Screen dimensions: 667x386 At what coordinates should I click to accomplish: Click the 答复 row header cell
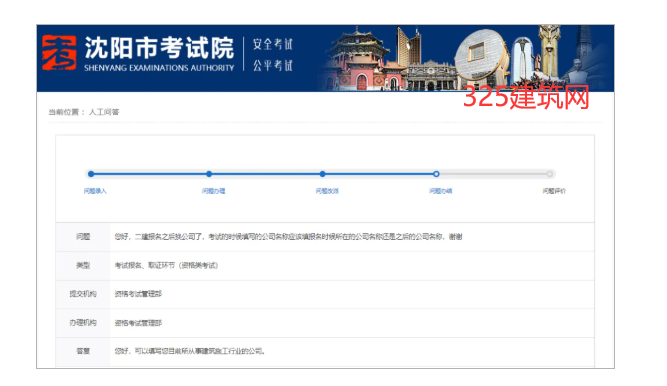point(83,352)
